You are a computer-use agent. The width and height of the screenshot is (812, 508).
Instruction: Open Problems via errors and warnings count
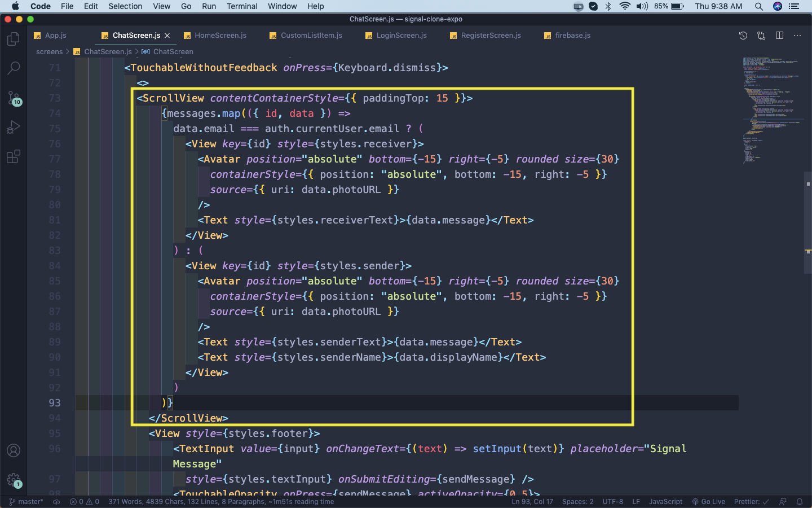click(84, 502)
